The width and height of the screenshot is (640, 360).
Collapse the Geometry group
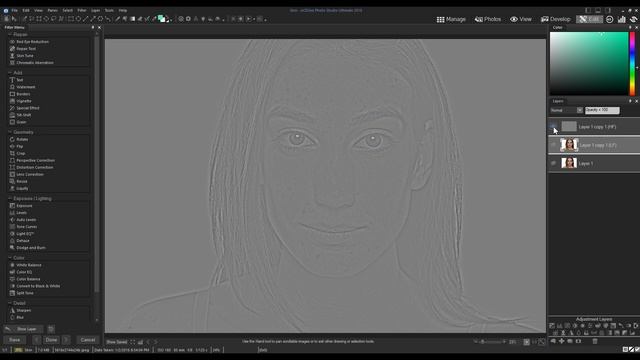pos(10,132)
